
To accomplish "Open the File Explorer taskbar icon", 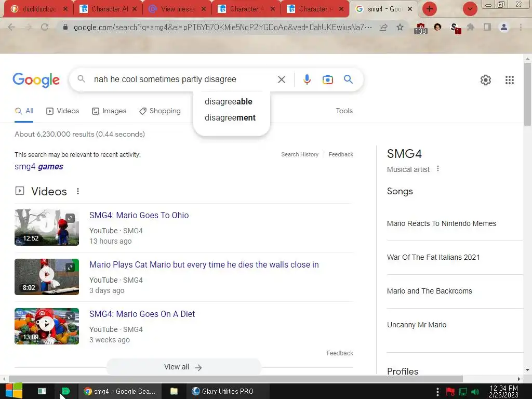I will tap(174, 391).
